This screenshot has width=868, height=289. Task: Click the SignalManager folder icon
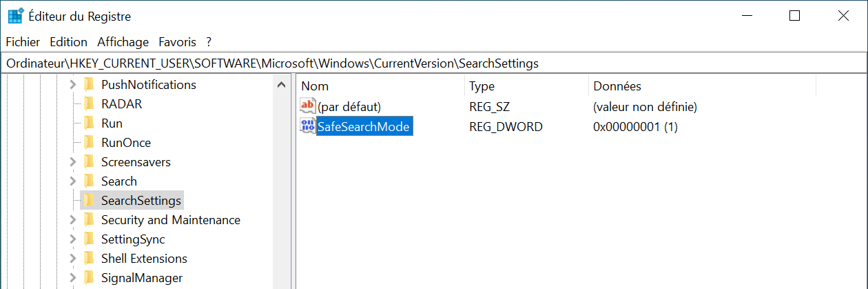point(88,278)
